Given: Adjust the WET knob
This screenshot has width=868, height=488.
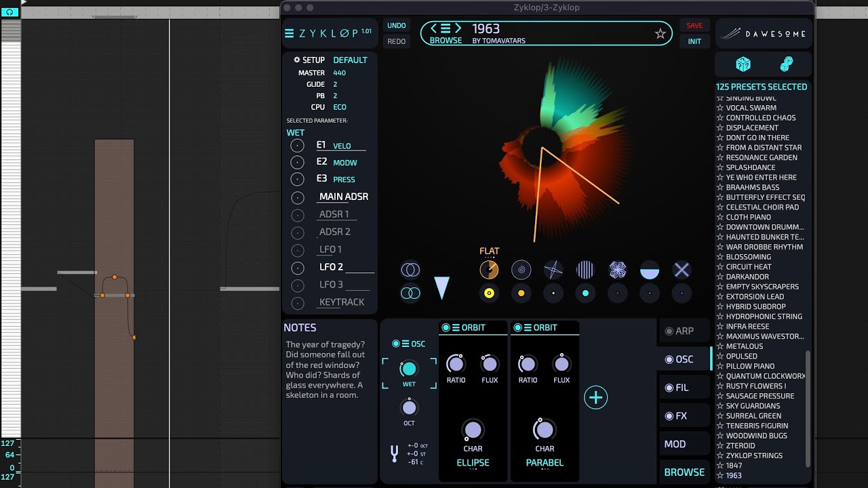Looking at the screenshot, I should point(408,369).
